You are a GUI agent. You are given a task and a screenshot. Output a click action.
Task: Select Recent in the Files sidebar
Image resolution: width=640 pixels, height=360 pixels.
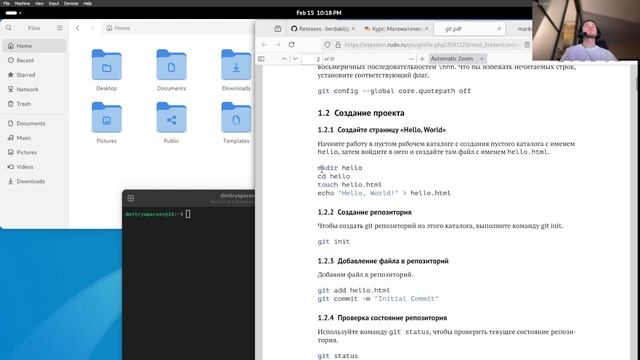34,60
